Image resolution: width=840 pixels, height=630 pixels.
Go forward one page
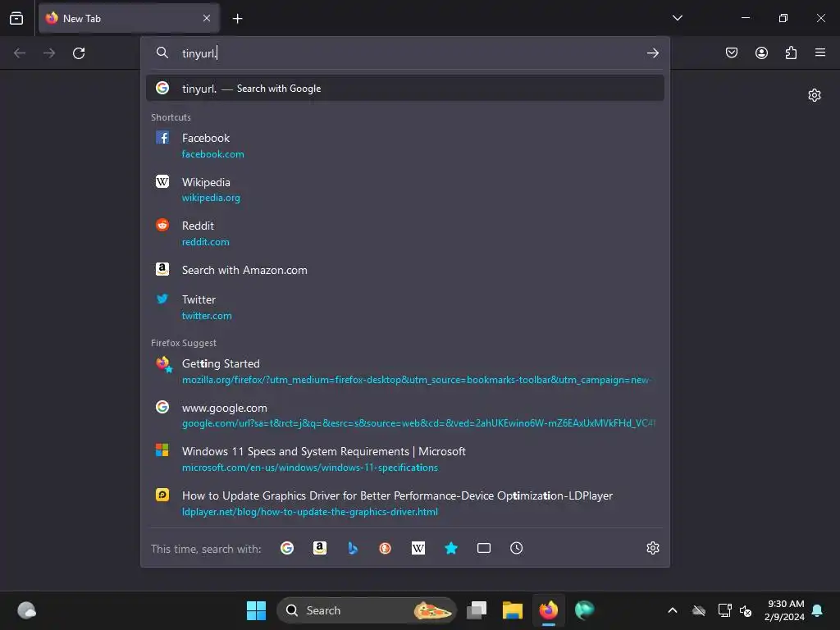pyautogui.click(x=49, y=53)
